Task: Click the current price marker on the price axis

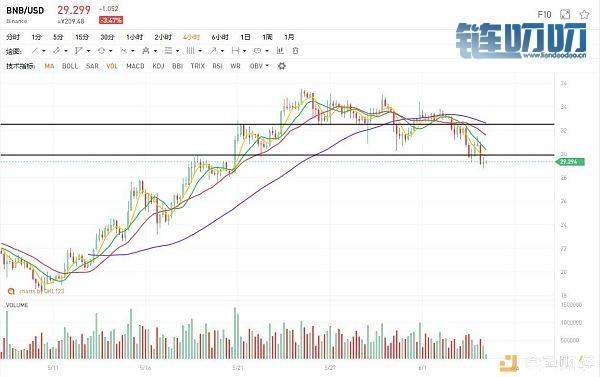Action: [x=570, y=162]
